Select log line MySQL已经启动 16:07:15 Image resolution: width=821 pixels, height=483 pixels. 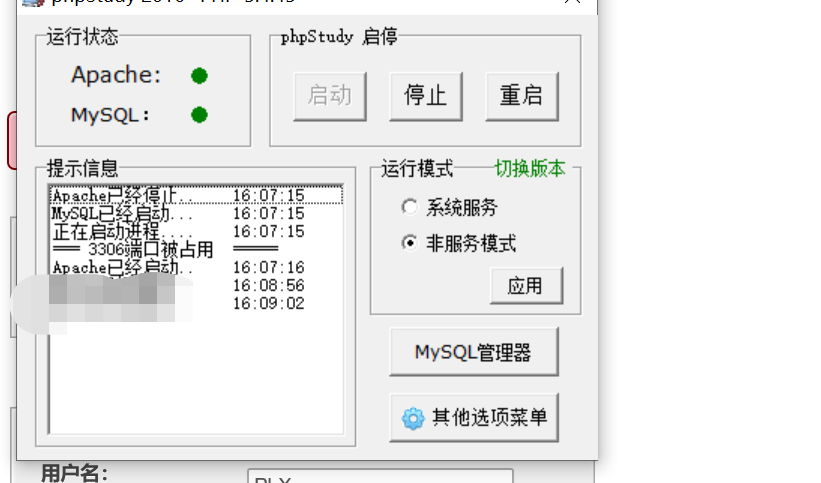pyautogui.click(x=196, y=214)
